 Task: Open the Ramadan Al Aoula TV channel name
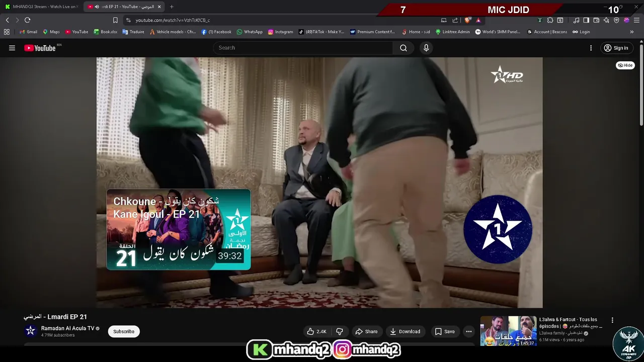click(x=67, y=328)
